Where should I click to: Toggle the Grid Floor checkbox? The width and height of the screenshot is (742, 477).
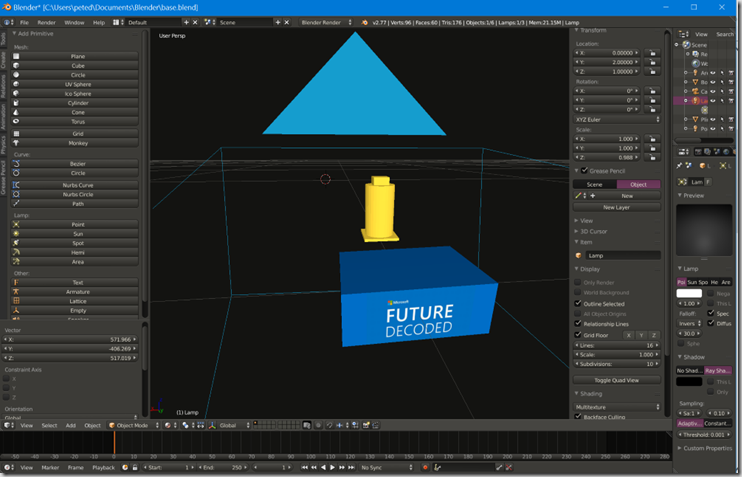577,335
